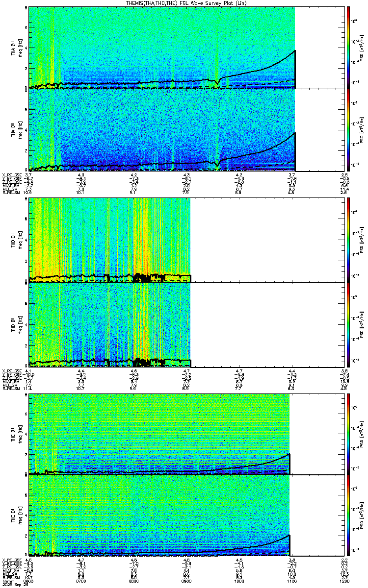The width and height of the screenshot is (368, 588).
Task: Click the THA BII PSD color bar
Action: tap(348, 130)
